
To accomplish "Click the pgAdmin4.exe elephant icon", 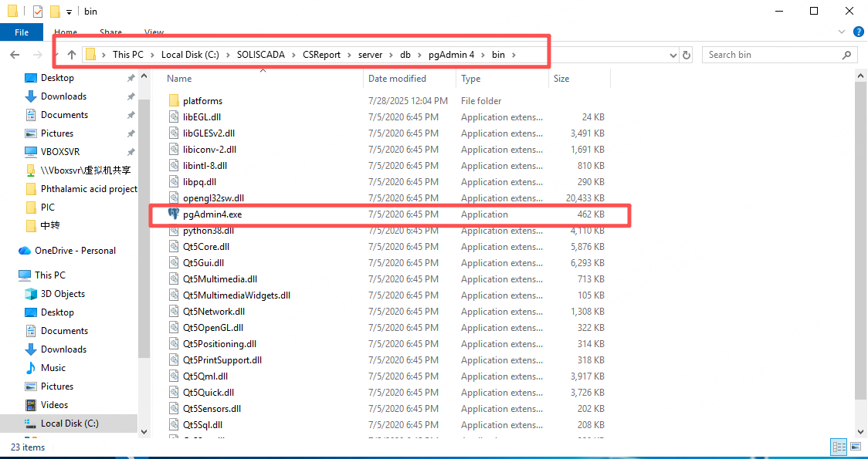I will (174, 214).
